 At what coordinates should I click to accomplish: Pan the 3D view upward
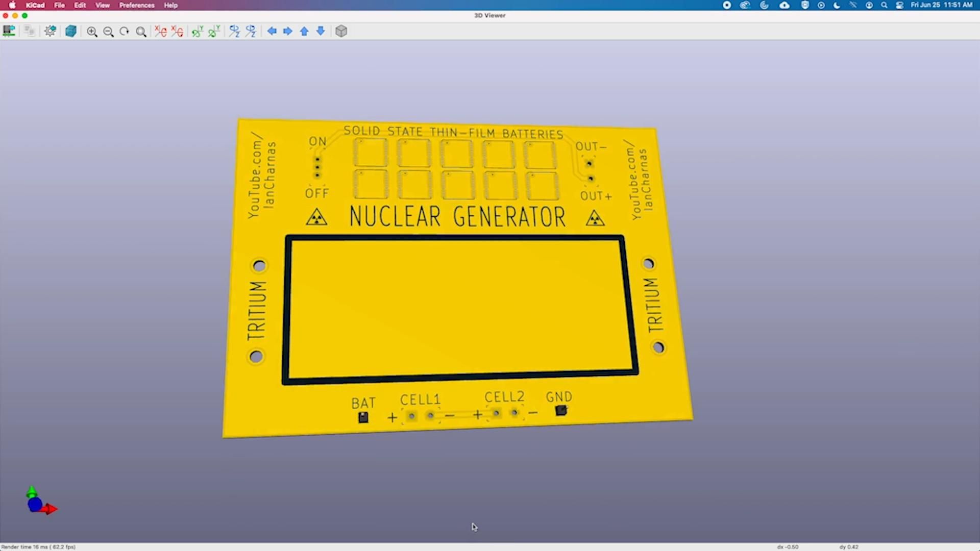click(304, 31)
